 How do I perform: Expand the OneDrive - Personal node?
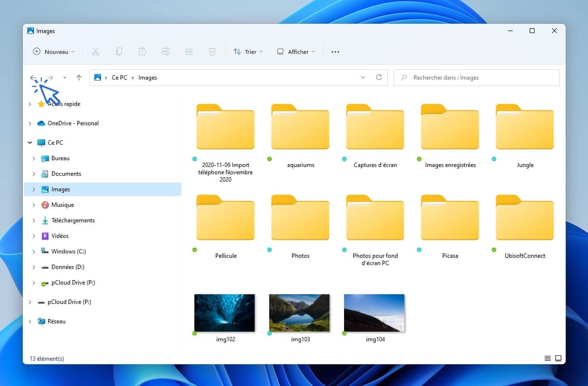click(x=30, y=123)
